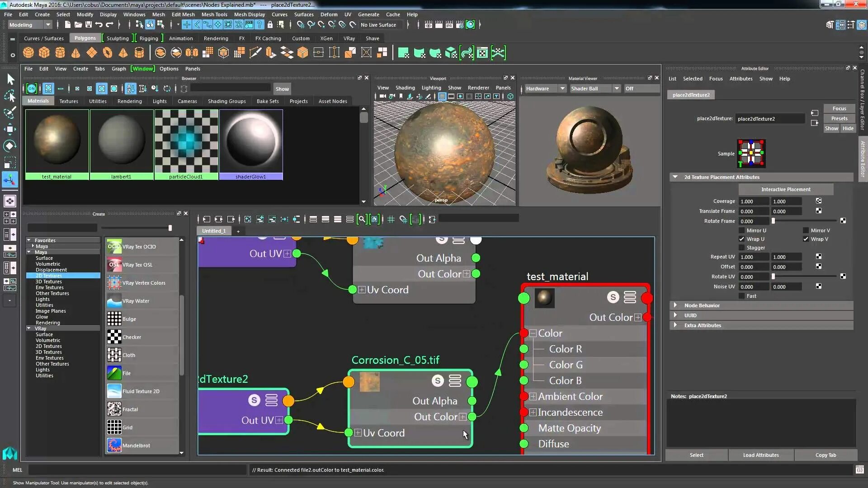Toggle the Stagger checkbox
868x488 pixels.
(741, 248)
